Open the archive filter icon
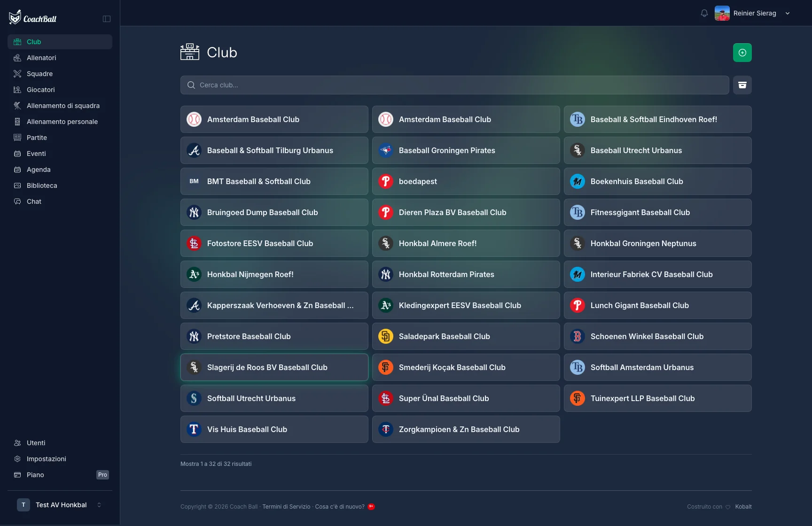This screenshot has height=526, width=812. 742,85
